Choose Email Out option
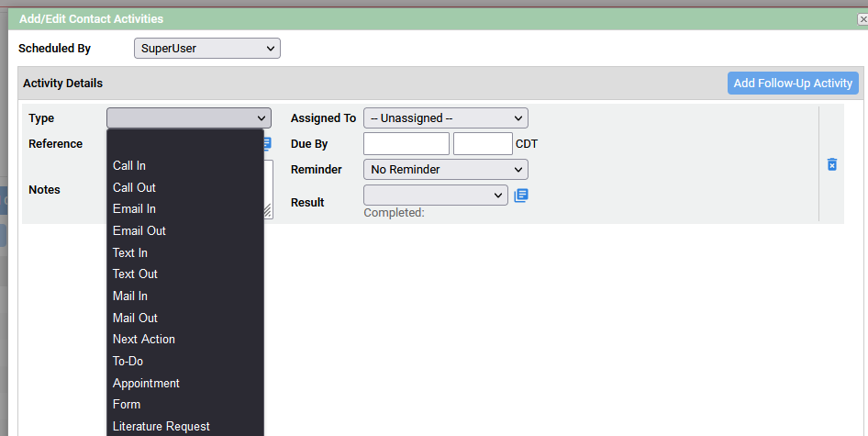The height and width of the screenshot is (436, 868). point(185,230)
